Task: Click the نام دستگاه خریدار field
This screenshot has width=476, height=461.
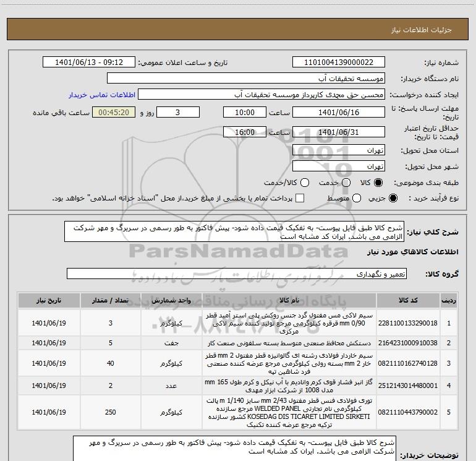Action: click(246, 79)
